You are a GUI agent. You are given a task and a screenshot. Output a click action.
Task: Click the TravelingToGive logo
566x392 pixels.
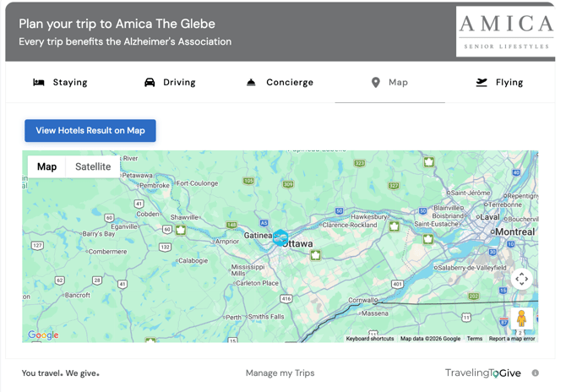(x=482, y=373)
